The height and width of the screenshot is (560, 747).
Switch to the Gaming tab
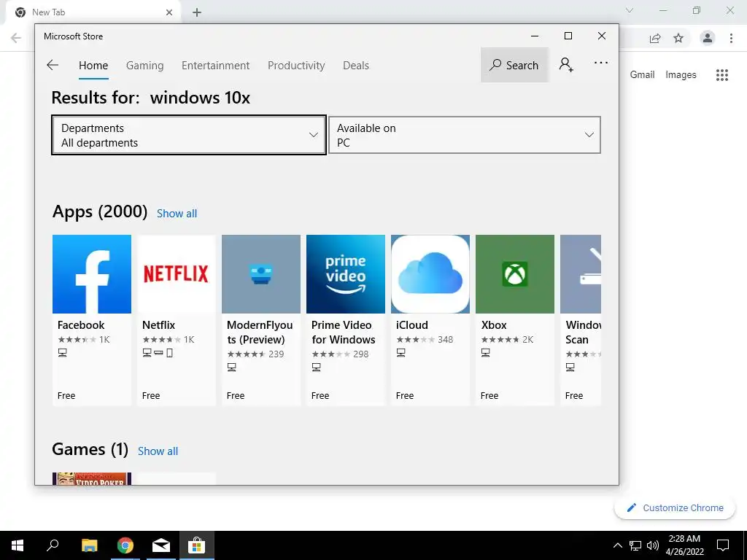(145, 65)
